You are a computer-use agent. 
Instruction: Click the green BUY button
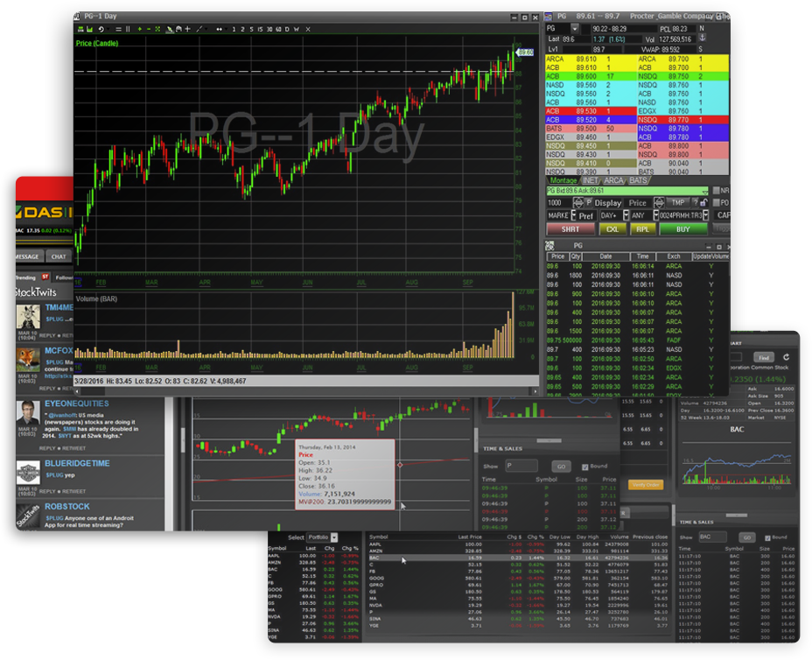click(683, 229)
